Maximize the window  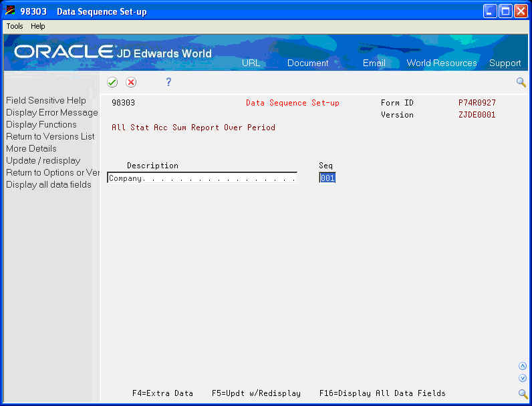pyautogui.click(x=505, y=11)
